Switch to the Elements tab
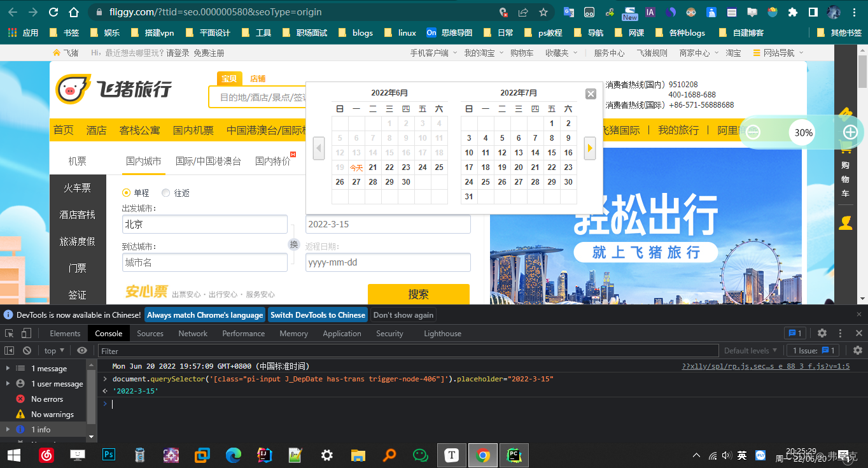Screen dimensions: 868x468 point(65,333)
